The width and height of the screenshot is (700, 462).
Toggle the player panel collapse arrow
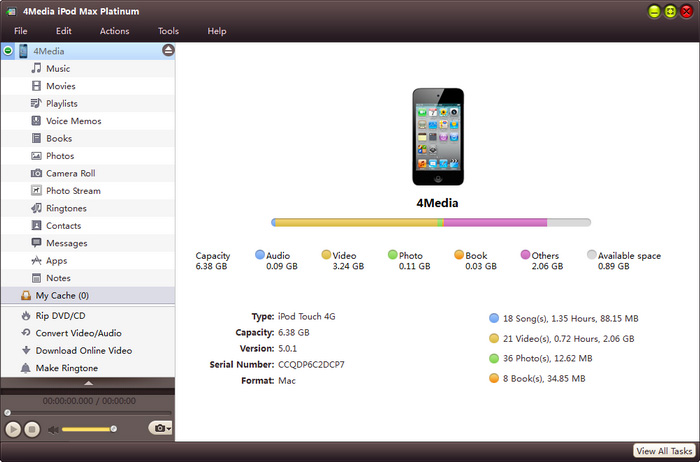tap(88, 383)
